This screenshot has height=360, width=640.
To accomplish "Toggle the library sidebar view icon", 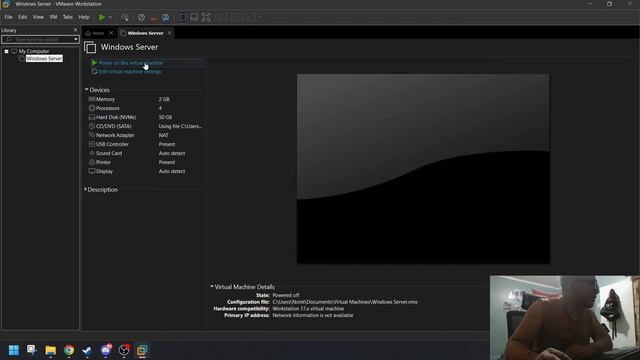I will coord(182,17).
